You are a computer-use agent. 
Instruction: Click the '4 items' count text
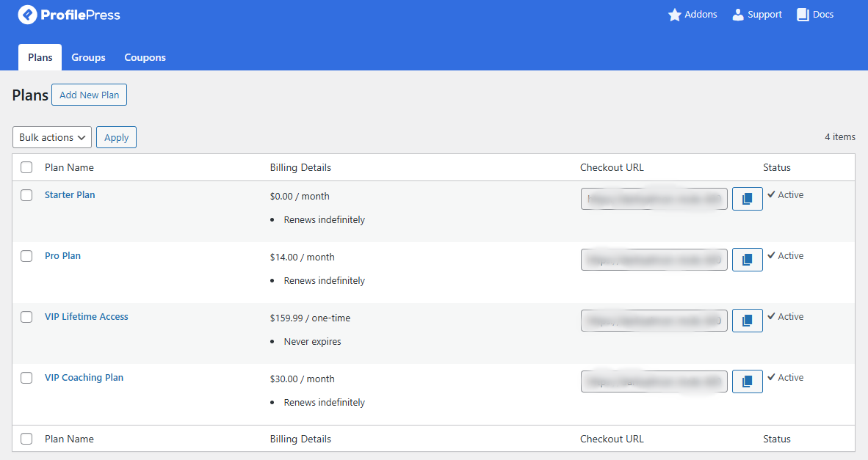(x=840, y=136)
